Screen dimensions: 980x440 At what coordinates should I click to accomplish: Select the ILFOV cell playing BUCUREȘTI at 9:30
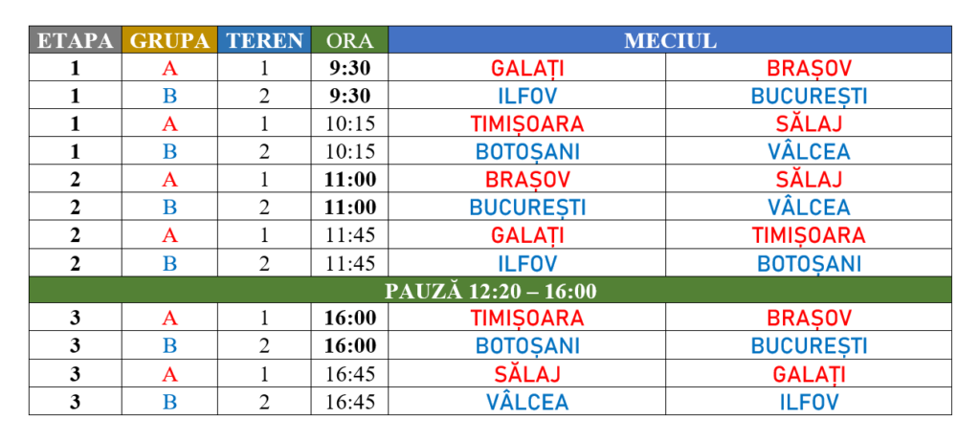tap(527, 97)
